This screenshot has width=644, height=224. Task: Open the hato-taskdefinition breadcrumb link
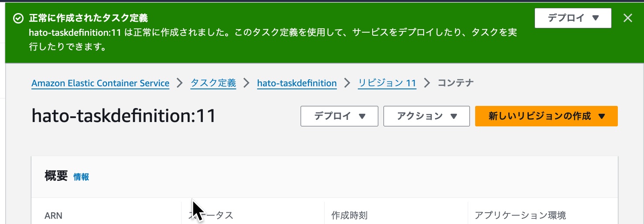(x=297, y=83)
